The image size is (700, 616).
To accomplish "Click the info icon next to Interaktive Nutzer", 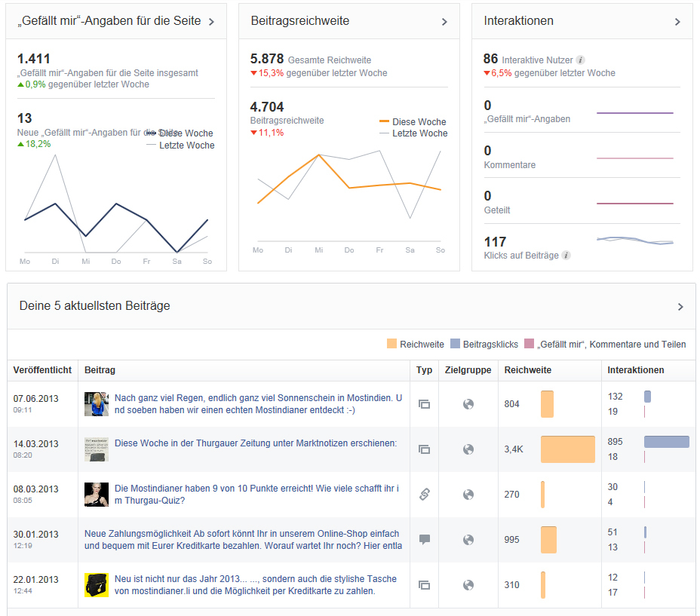I will point(580,60).
